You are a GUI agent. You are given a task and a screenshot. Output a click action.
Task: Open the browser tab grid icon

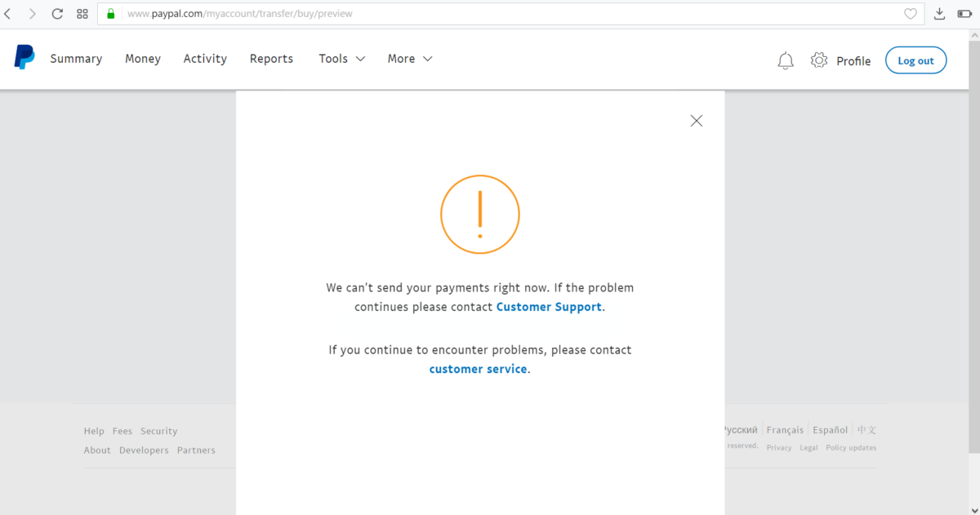82,14
